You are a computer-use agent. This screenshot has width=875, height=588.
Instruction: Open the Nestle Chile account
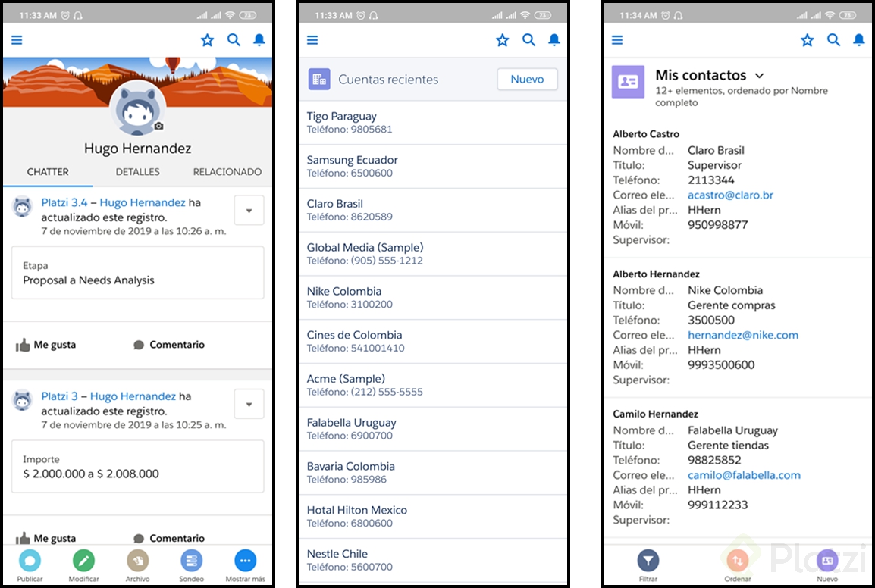pyautogui.click(x=432, y=561)
